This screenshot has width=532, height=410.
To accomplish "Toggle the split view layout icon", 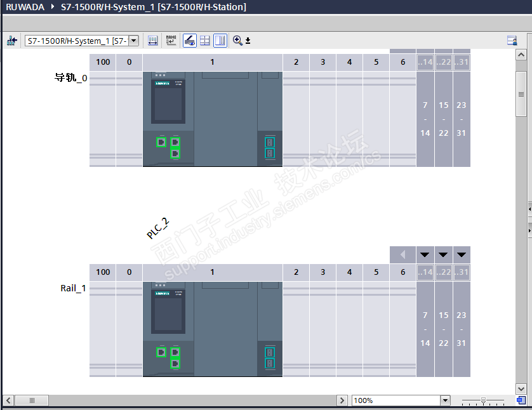I will (220, 41).
